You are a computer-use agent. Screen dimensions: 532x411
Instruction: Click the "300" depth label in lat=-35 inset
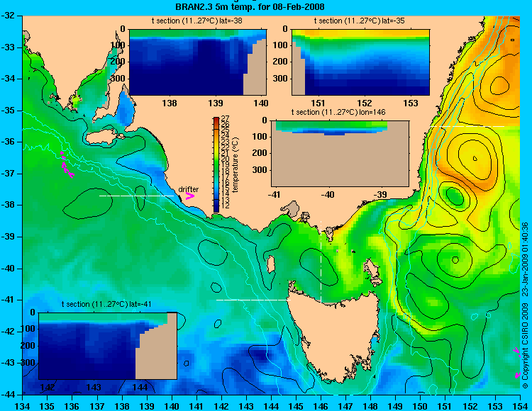[280, 79]
